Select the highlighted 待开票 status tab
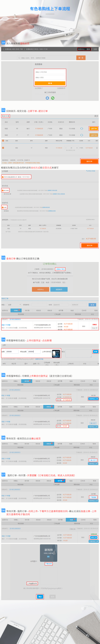 tap(60, 481)
